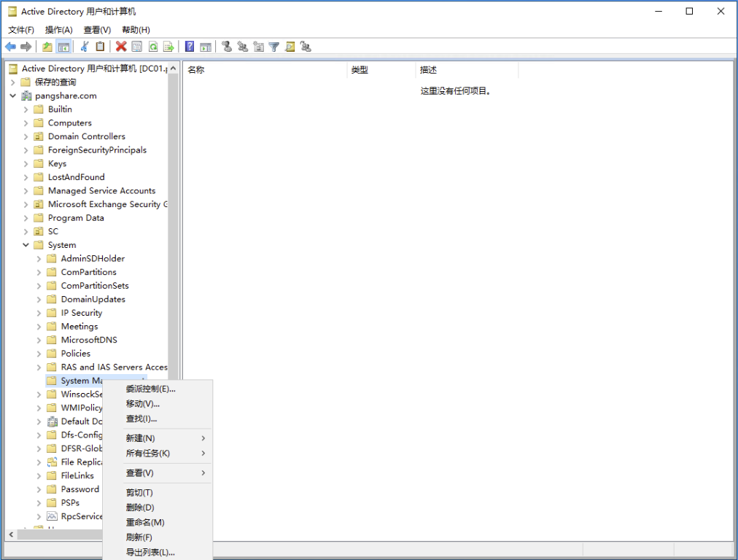Select the ForeignSecurityPrincipals tree item
The image size is (738, 560).
click(97, 150)
